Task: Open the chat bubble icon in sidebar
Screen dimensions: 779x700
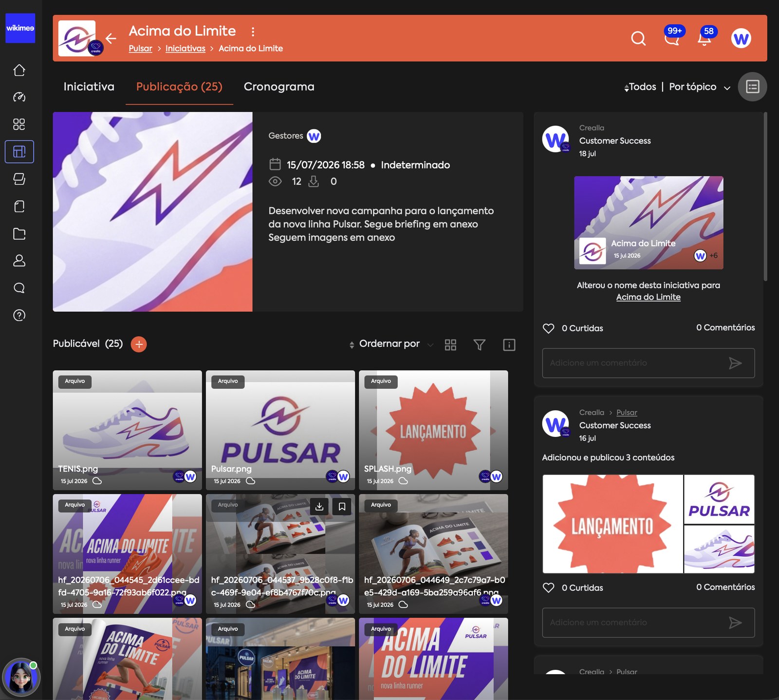Action: (x=19, y=288)
